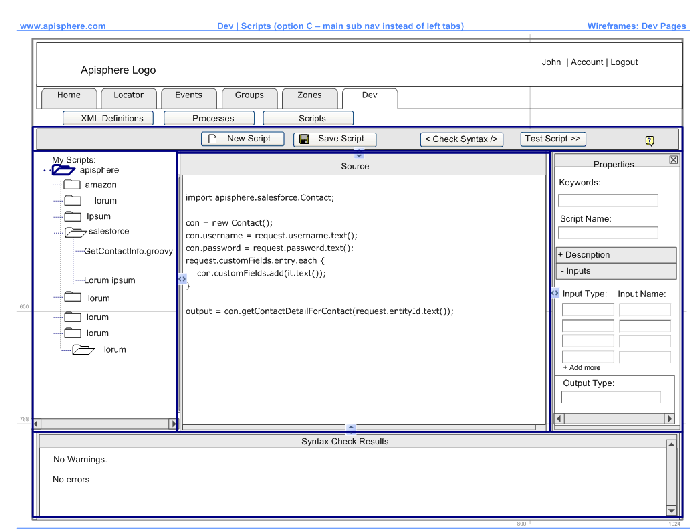Go to the Zones tab
Viewport: 690px width, 529px height.
(310, 97)
